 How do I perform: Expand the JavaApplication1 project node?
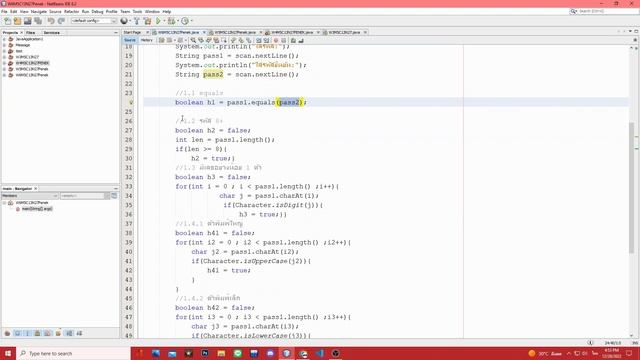click(x=4, y=39)
